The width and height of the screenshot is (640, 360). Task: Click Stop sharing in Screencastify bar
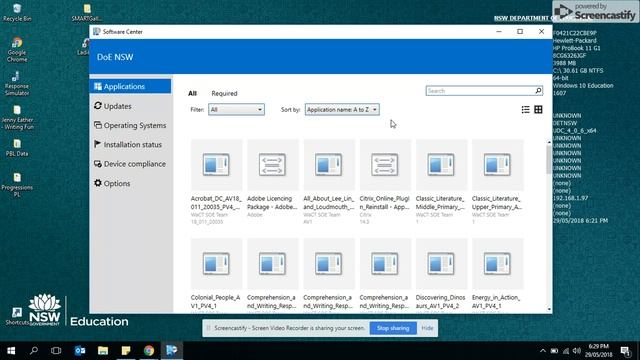[x=393, y=328]
